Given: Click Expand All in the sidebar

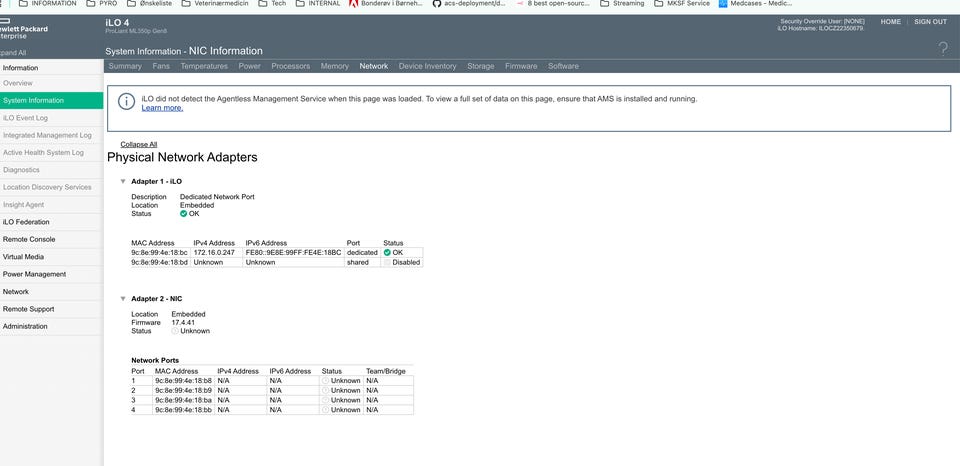Looking at the screenshot, I should 12,53.
